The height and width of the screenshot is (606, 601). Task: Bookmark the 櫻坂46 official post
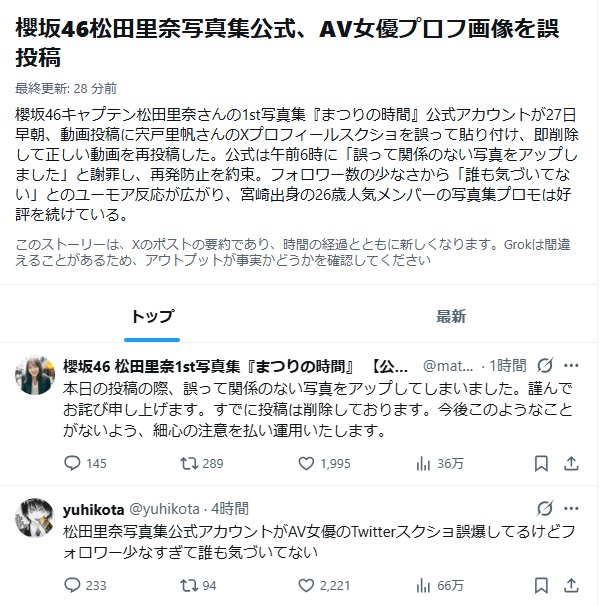[541, 463]
